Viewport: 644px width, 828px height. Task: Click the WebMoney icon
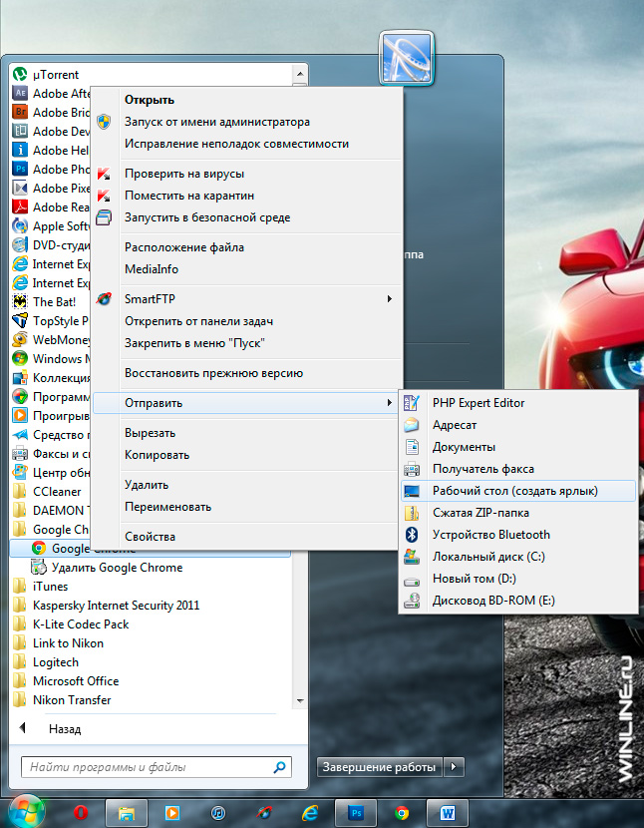[20, 339]
